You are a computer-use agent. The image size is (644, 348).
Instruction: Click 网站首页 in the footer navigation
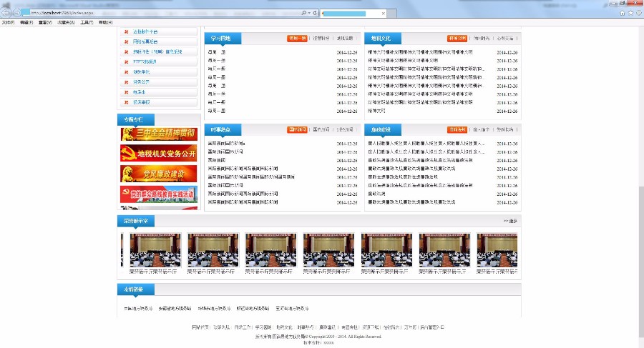pyautogui.click(x=200, y=327)
